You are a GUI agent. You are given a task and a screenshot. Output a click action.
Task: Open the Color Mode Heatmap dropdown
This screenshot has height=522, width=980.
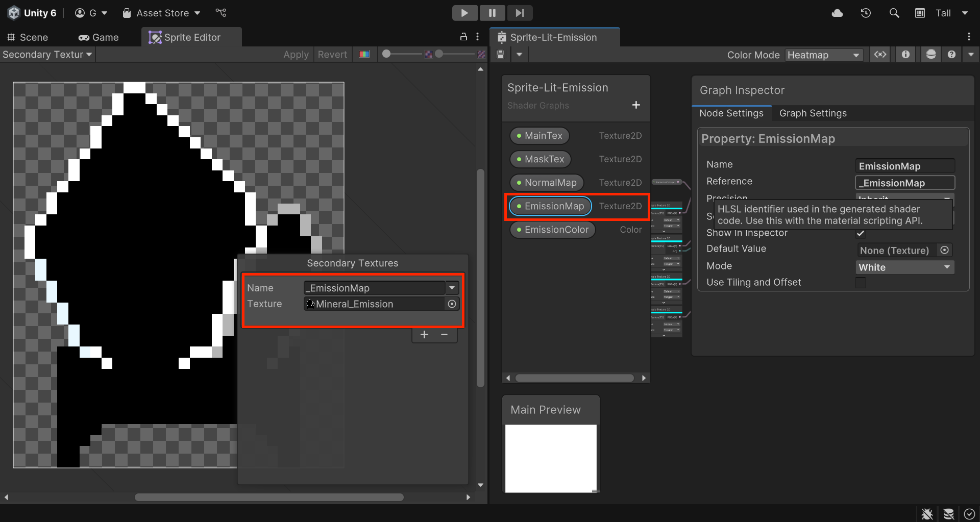click(824, 55)
